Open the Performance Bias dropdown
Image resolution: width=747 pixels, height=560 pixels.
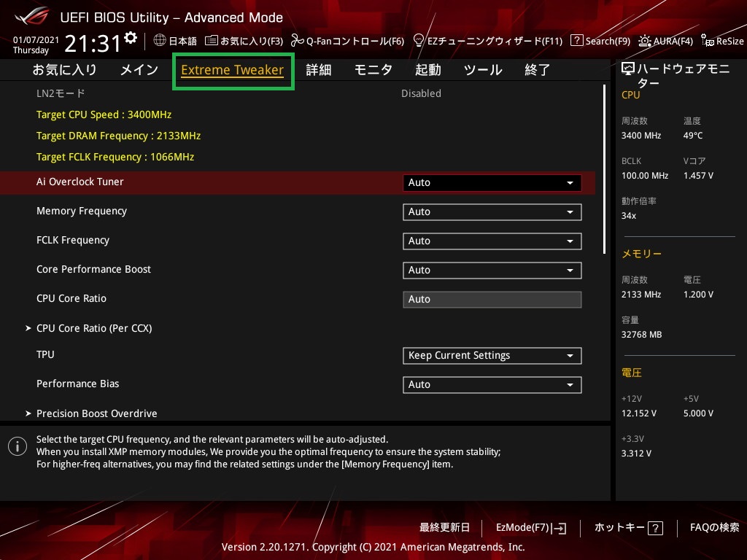pos(492,384)
